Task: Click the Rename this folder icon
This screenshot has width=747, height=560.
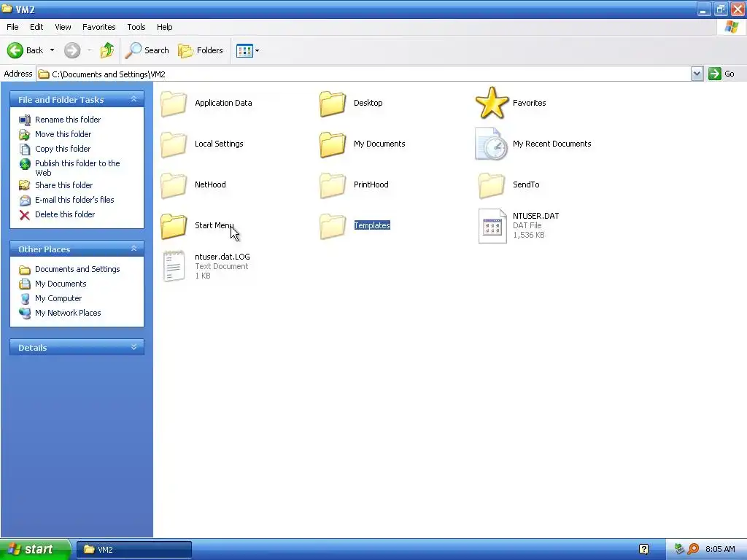Action: tap(25, 120)
